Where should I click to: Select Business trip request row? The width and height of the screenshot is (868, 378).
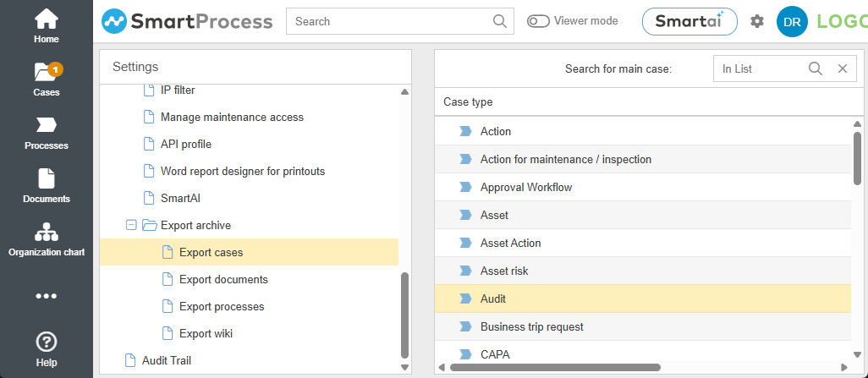coord(643,326)
